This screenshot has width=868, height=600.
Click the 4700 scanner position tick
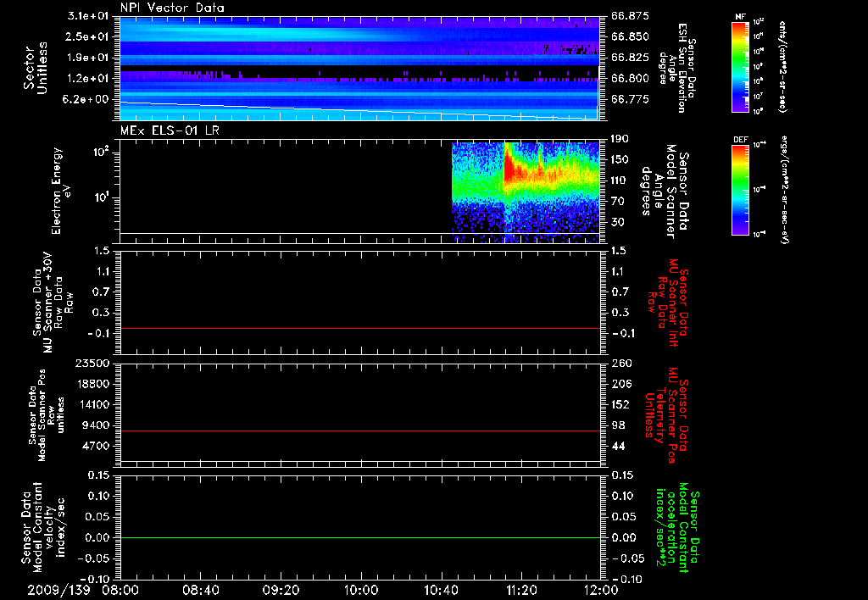pos(96,446)
